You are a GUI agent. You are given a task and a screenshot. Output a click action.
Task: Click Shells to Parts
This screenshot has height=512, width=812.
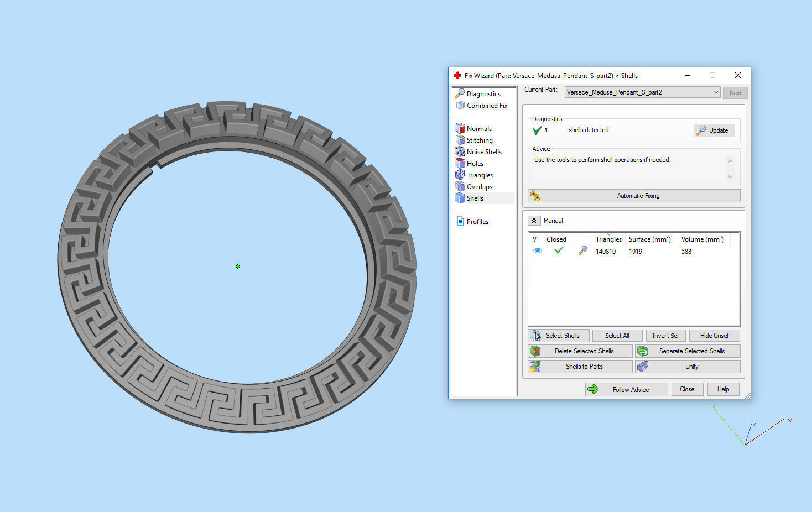(580, 367)
